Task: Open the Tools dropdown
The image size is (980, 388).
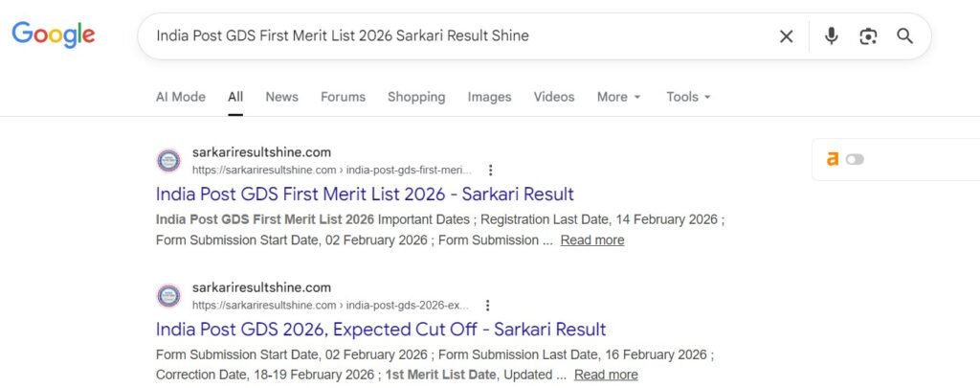Action: pyautogui.click(x=688, y=97)
